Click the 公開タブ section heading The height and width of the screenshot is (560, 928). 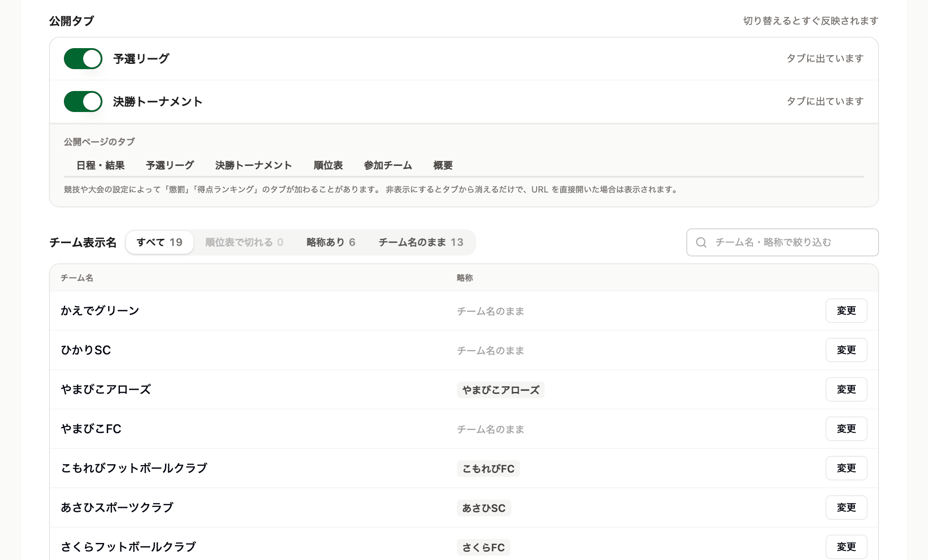72,21
